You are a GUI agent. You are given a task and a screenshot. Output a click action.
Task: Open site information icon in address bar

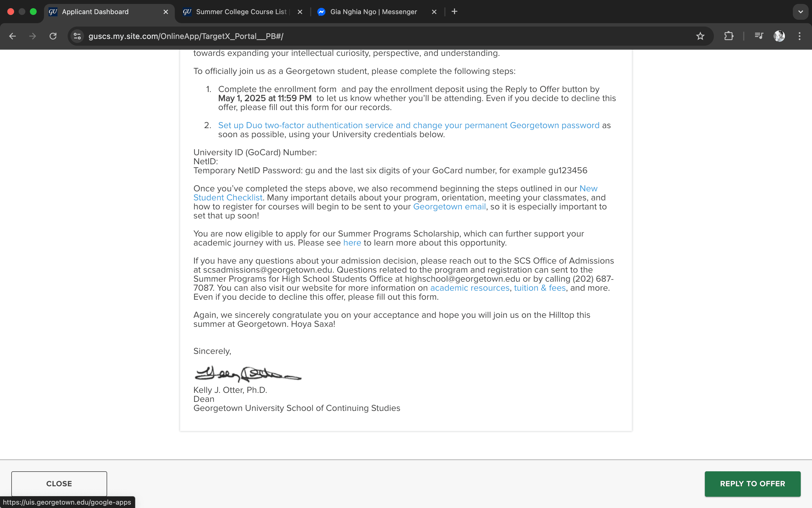pos(77,36)
